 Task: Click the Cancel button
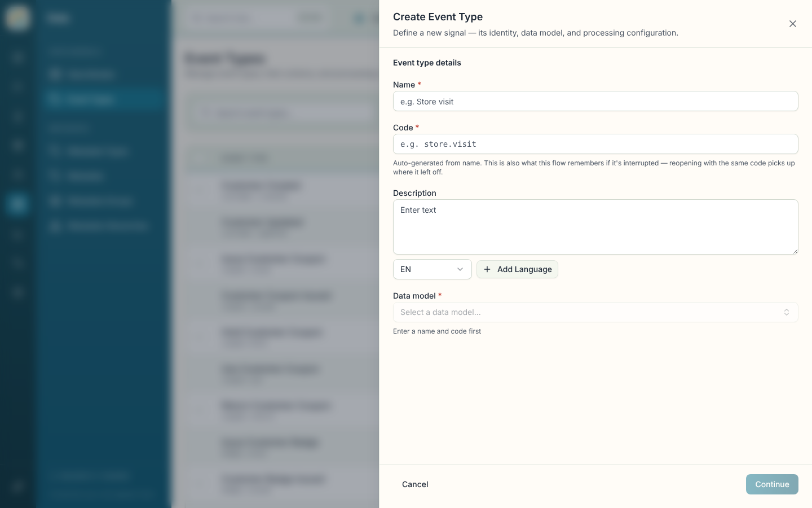tap(415, 484)
